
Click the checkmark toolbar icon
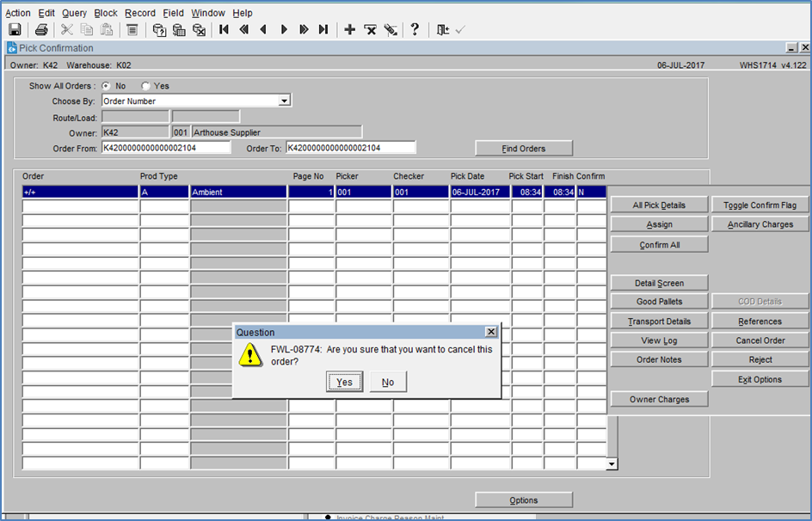(x=460, y=30)
